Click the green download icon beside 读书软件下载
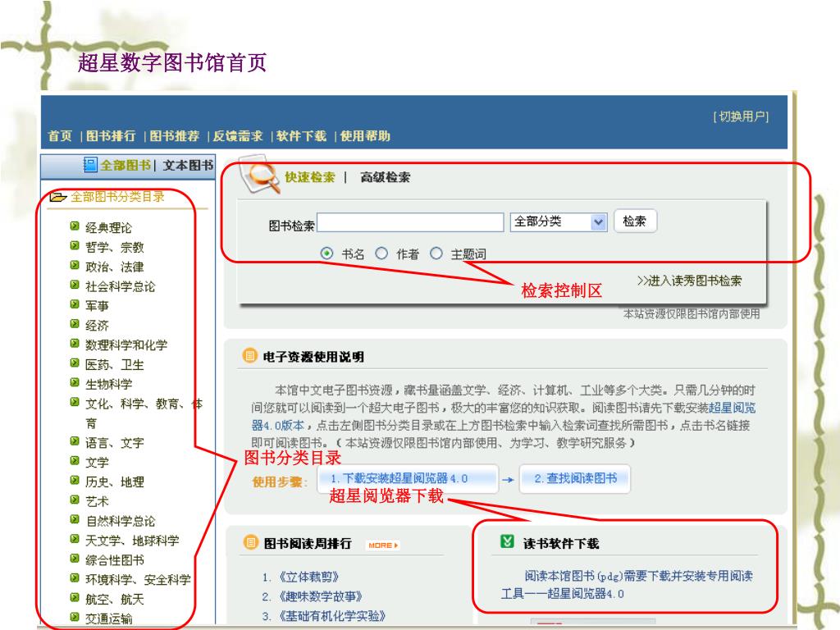 507,541
